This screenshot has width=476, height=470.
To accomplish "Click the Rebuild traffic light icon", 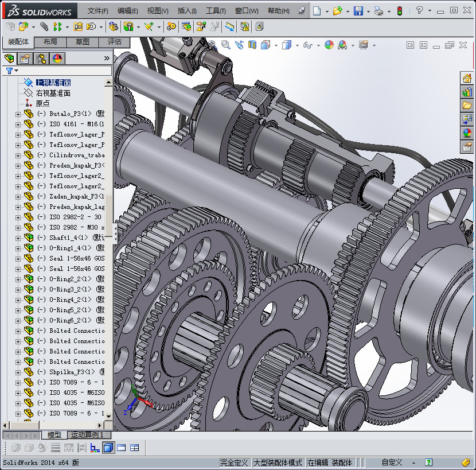I will (x=399, y=11).
